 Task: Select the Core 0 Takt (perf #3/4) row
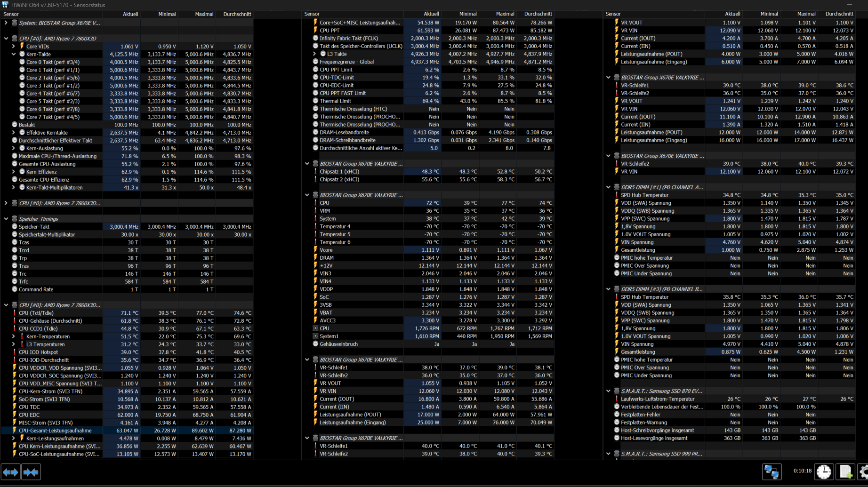click(127, 62)
